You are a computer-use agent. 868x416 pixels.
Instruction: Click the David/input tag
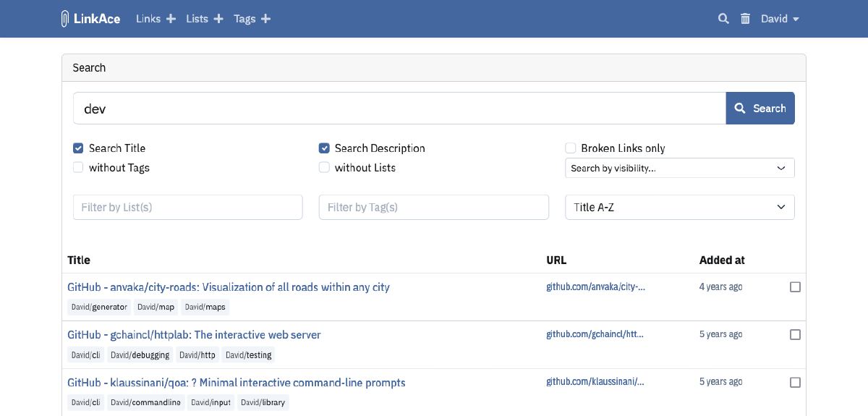211,402
